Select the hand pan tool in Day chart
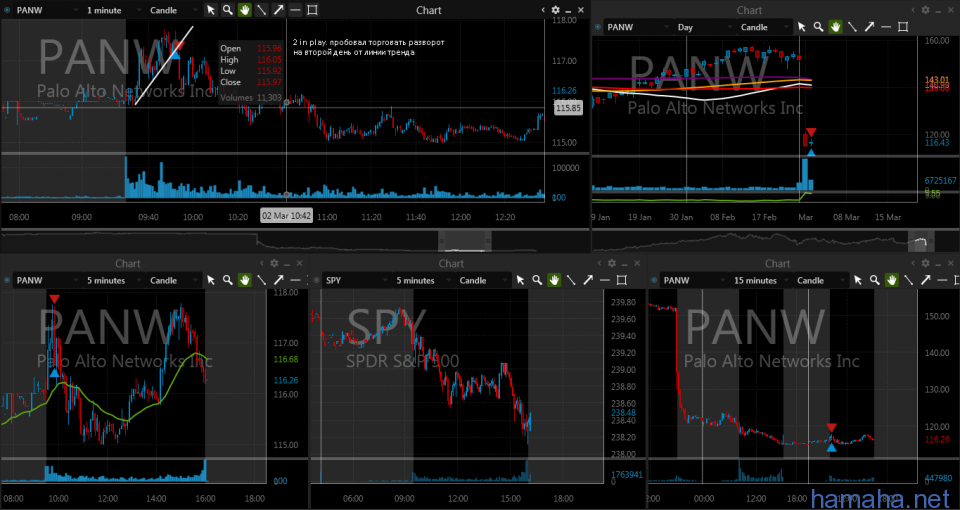 pyautogui.click(x=834, y=28)
